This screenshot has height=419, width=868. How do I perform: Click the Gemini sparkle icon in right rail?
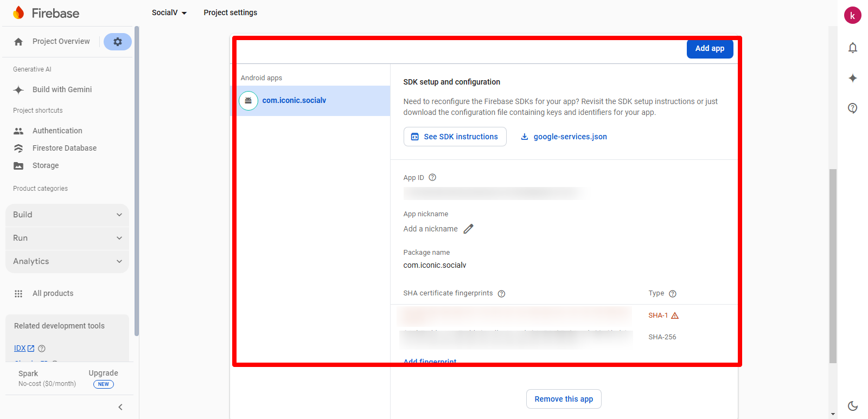pyautogui.click(x=852, y=78)
